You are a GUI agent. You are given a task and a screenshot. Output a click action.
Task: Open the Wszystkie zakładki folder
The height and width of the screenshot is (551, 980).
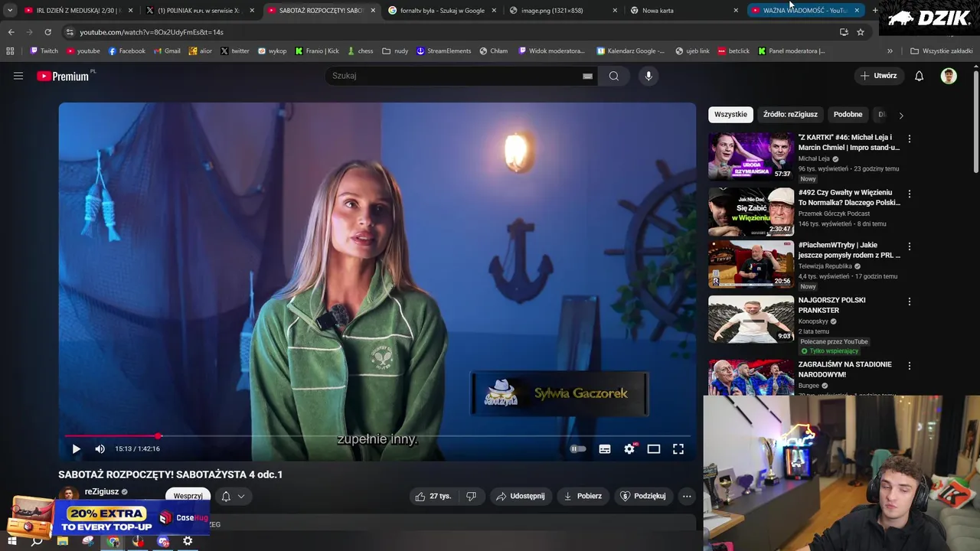click(942, 51)
